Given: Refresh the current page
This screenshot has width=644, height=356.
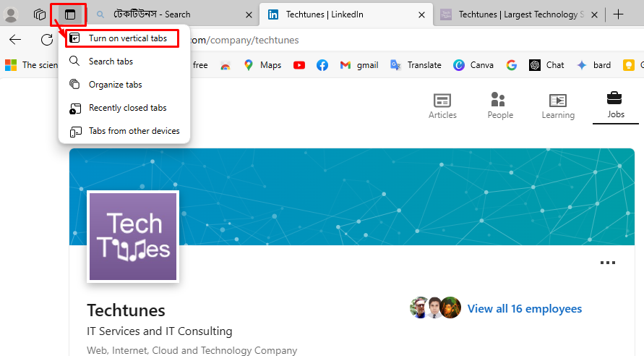Looking at the screenshot, I should click(x=47, y=40).
